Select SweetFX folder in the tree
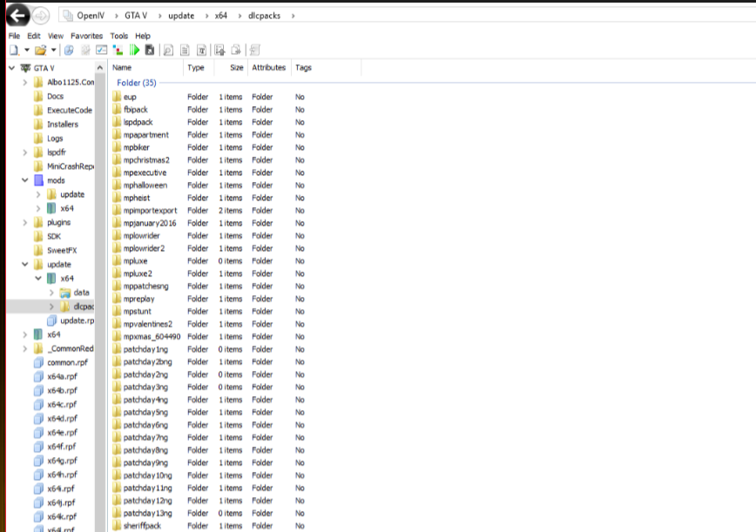Screen dimensions: 756x532 62,250
